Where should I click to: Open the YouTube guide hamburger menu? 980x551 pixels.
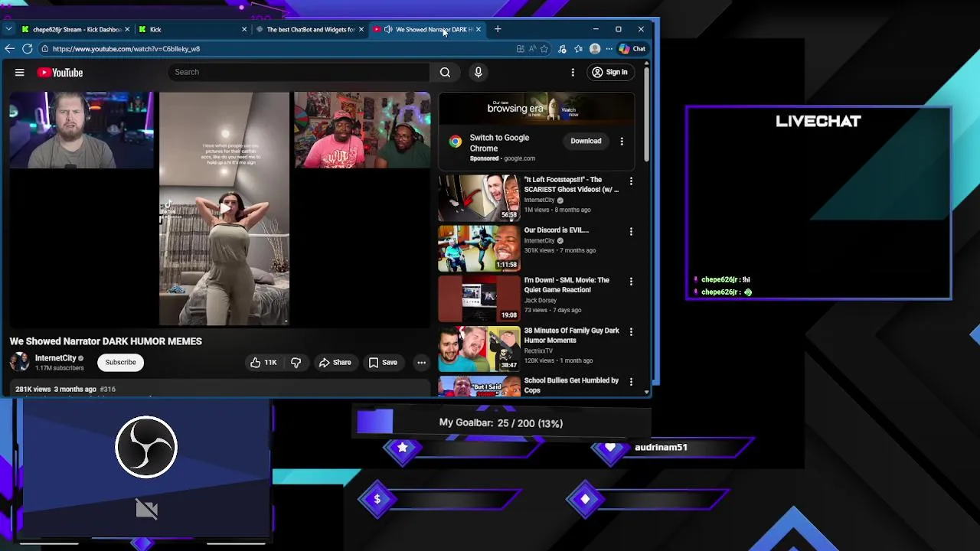[20, 72]
